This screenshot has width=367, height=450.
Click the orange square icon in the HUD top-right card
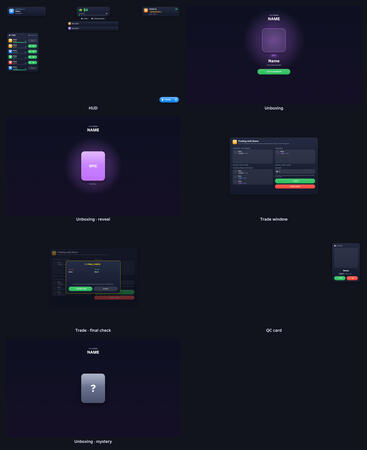(146, 11)
